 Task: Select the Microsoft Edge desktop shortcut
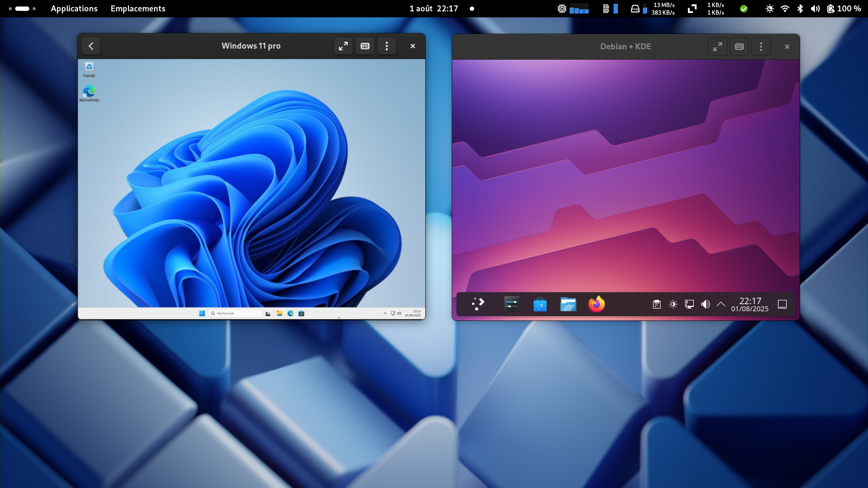click(x=89, y=93)
